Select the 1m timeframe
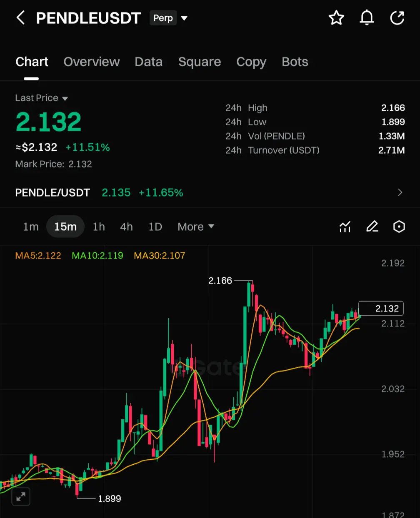The image size is (420, 518). 31,227
